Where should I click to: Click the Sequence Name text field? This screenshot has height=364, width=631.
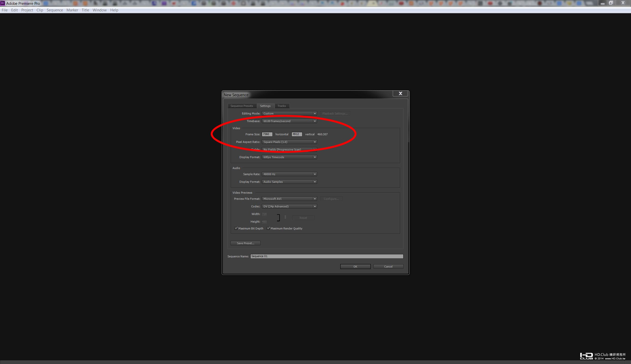point(327,256)
